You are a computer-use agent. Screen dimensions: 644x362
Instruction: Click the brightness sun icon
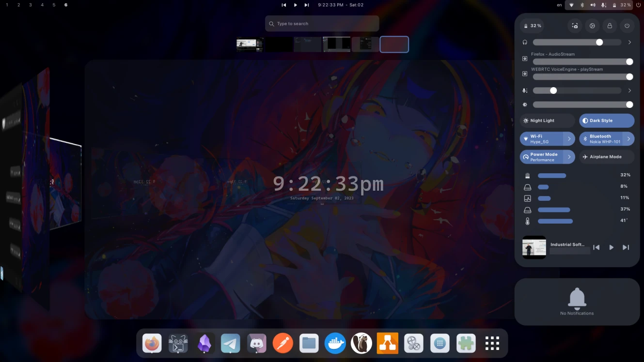pyautogui.click(x=525, y=105)
